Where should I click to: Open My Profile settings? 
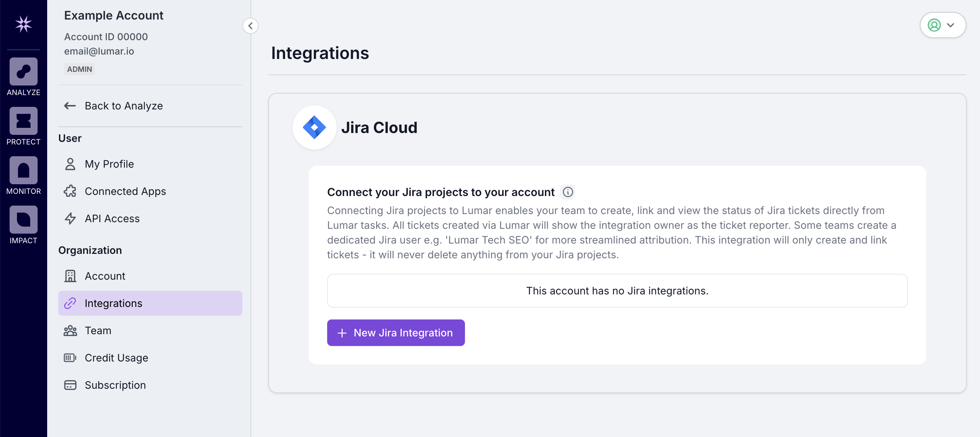coord(109,164)
